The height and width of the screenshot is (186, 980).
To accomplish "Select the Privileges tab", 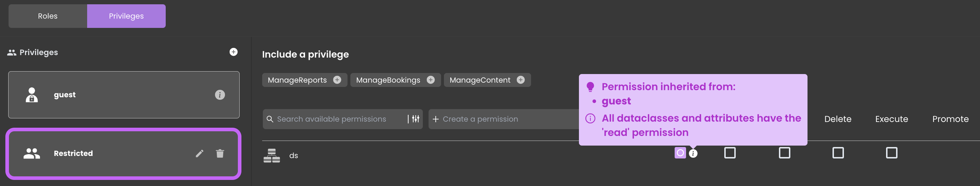I will (126, 16).
